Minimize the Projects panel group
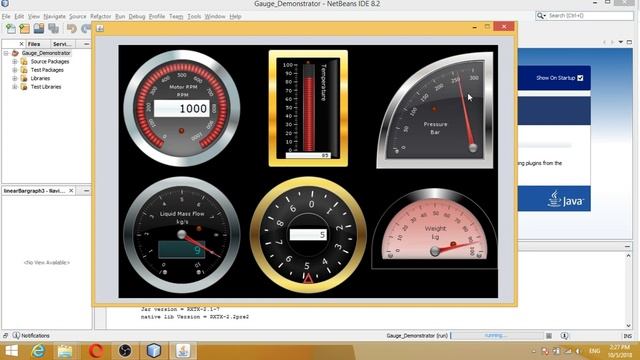Viewport: 640px width, 360px height. 86,44
